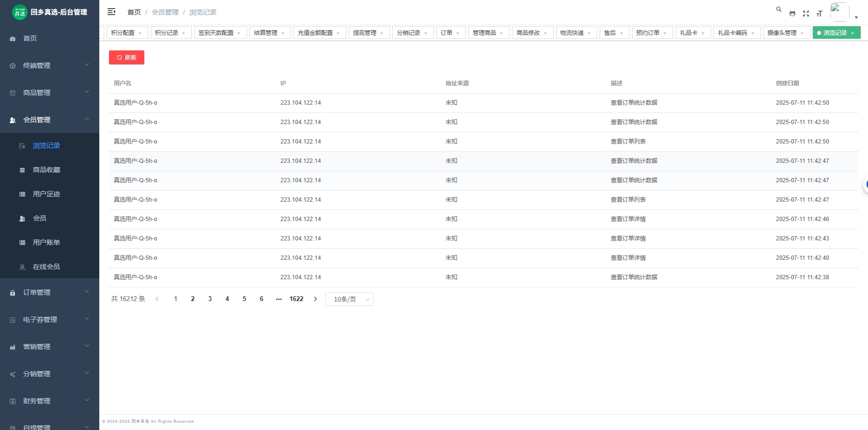Screen dimensions: 868x430
Task: Open the font size adjustment icon
Action: [820, 14]
